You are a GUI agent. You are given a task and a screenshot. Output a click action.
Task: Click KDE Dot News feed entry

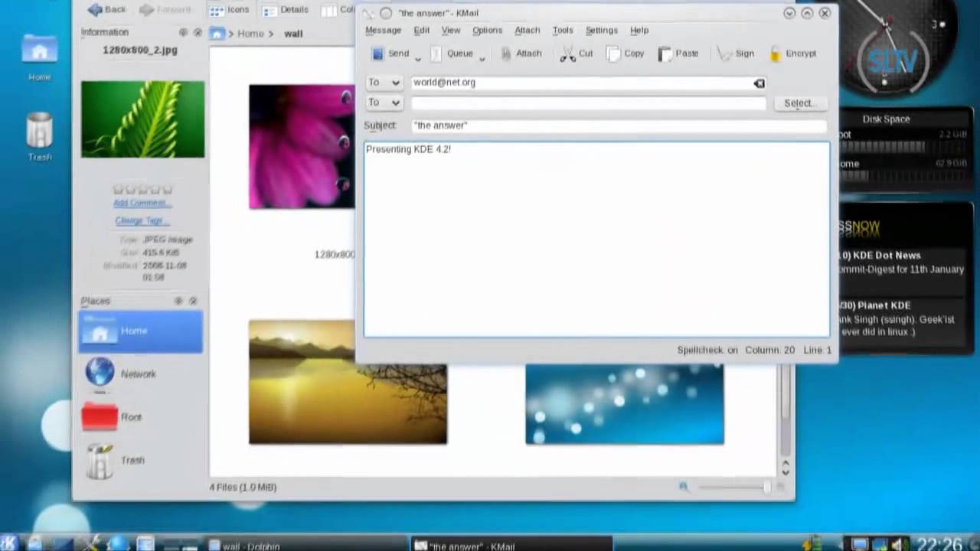tap(903, 262)
